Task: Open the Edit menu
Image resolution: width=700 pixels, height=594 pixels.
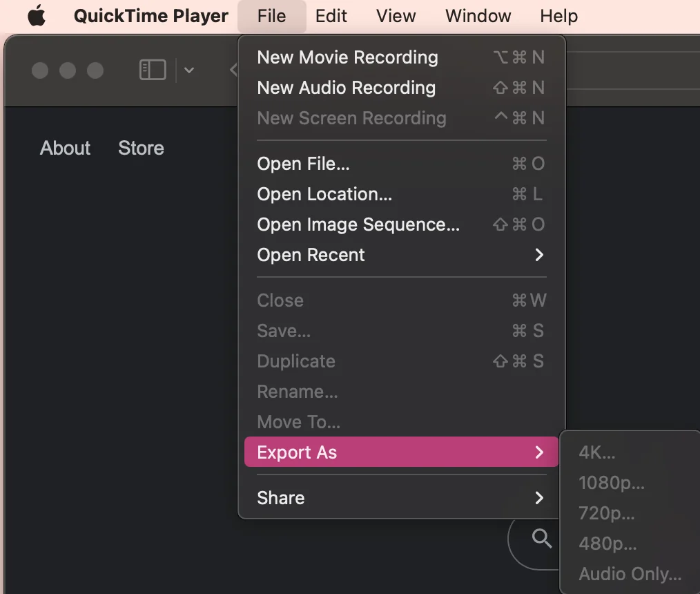Action: pyautogui.click(x=331, y=16)
